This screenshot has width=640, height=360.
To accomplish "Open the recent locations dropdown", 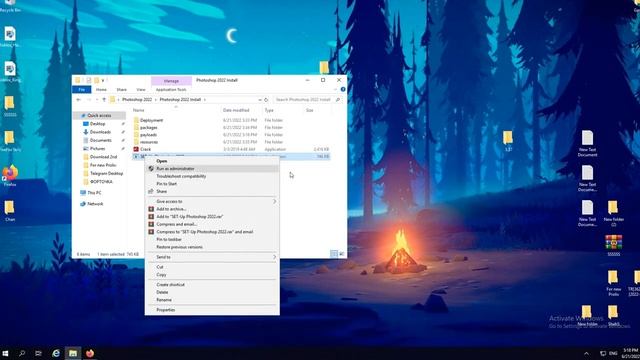I will [x=97, y=100].
